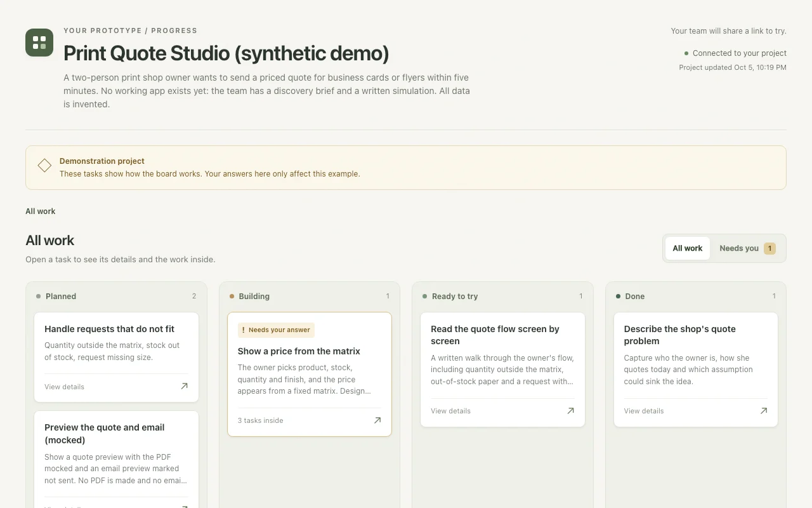Click the All work breadcrumb label

40,211
